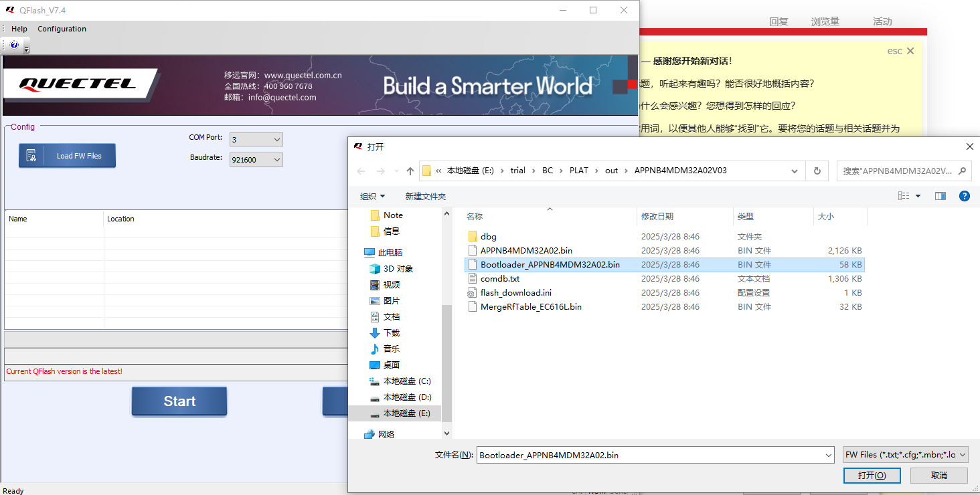Click the 取消 button
The height and width of the screenshot is (495, 980).
[x=938, y=475]
